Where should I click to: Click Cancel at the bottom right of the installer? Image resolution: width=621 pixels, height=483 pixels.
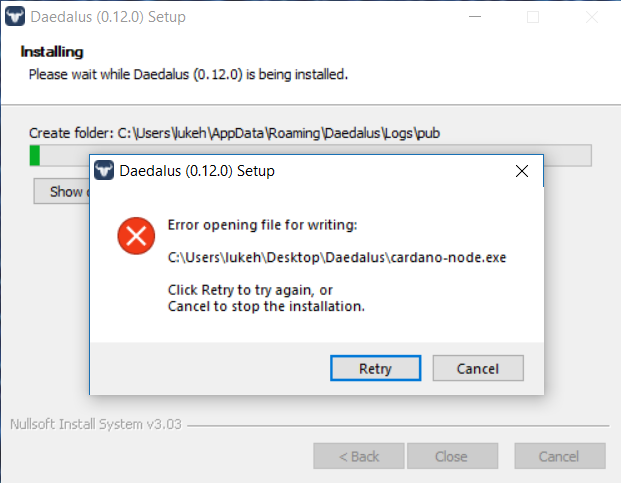pos(558,456)
